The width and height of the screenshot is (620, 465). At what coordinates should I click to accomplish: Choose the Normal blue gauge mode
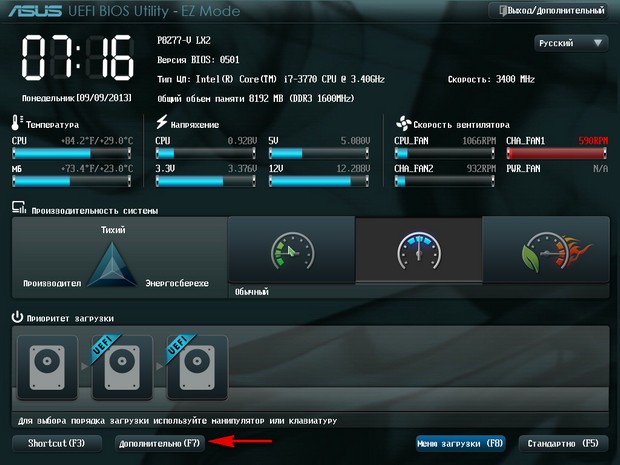point(418,254)
